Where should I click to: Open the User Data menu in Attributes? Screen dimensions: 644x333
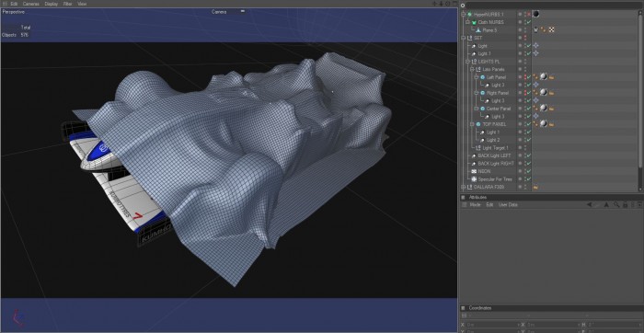tap(508, 204)
